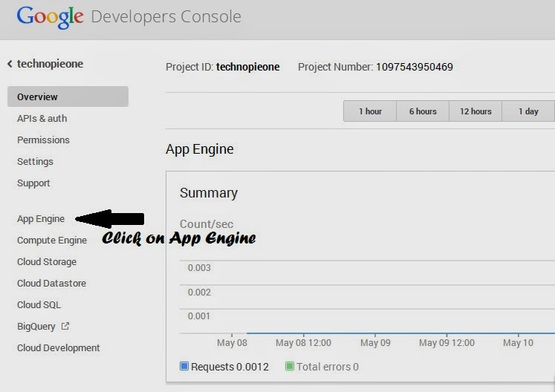Click the technopieone project name
The height and width of the screenshot is (392, 555).
[x=50, y=64]
